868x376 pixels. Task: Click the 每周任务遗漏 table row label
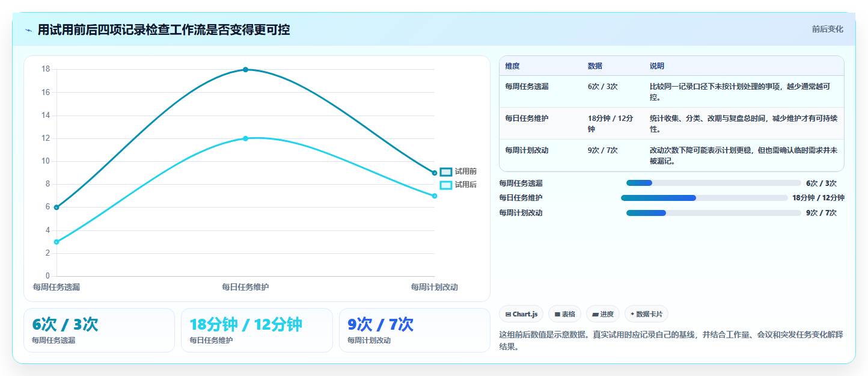527,87
